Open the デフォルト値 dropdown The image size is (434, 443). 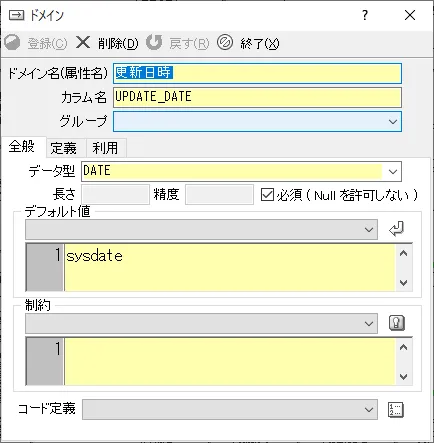[369, 230]
